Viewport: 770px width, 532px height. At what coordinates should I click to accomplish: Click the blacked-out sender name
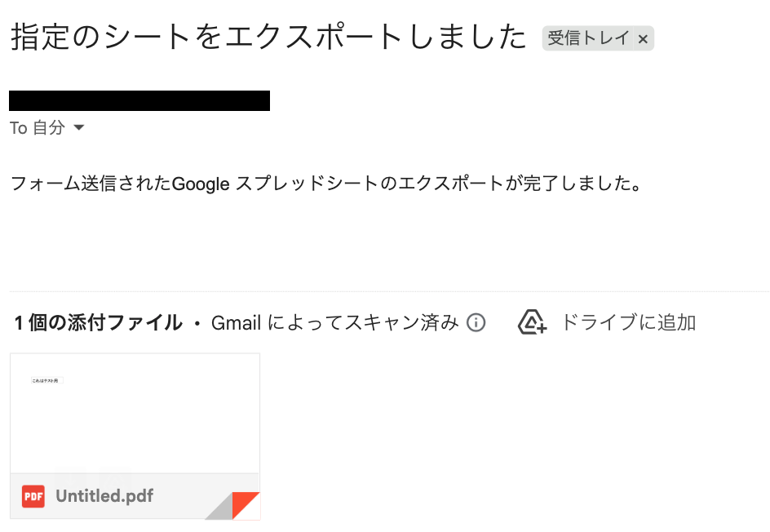[x=139, y=100]
